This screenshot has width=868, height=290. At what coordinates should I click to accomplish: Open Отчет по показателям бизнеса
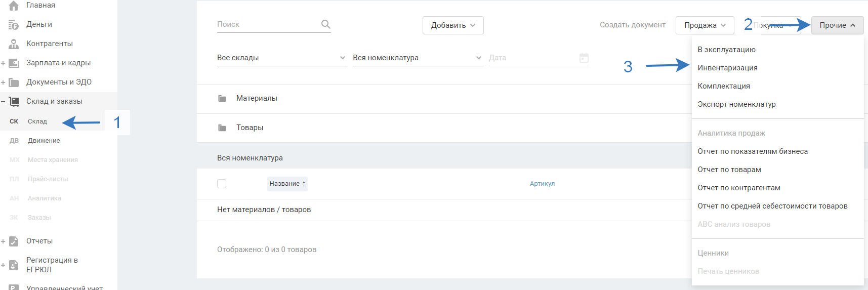click(777, 151)
